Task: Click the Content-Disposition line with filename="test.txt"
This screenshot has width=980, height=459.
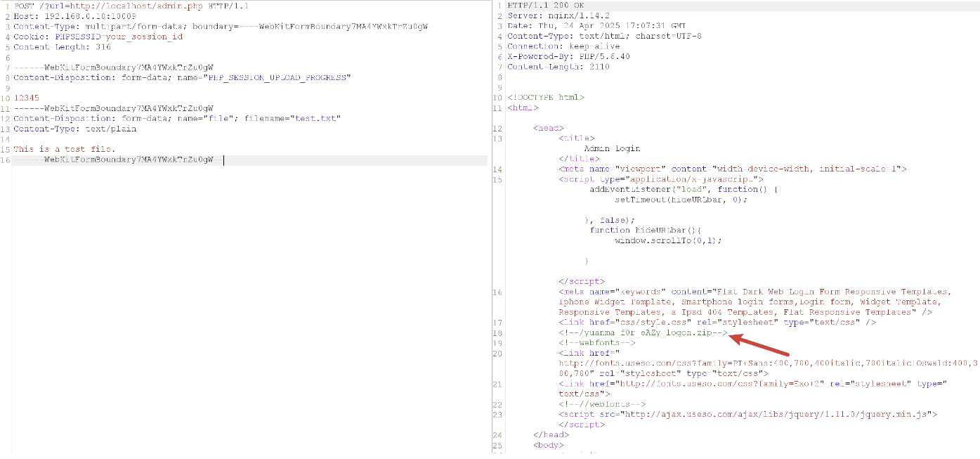Action: (x=177, y=119)
